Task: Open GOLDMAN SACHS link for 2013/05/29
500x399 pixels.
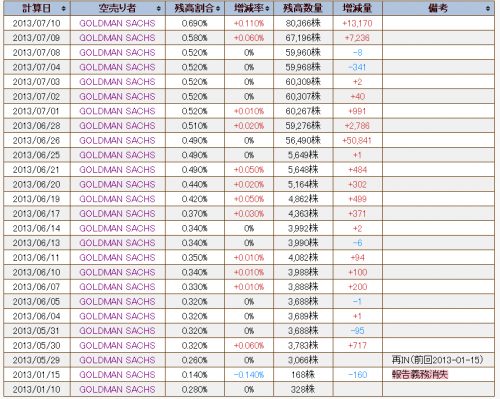Action: click(117, 360)
